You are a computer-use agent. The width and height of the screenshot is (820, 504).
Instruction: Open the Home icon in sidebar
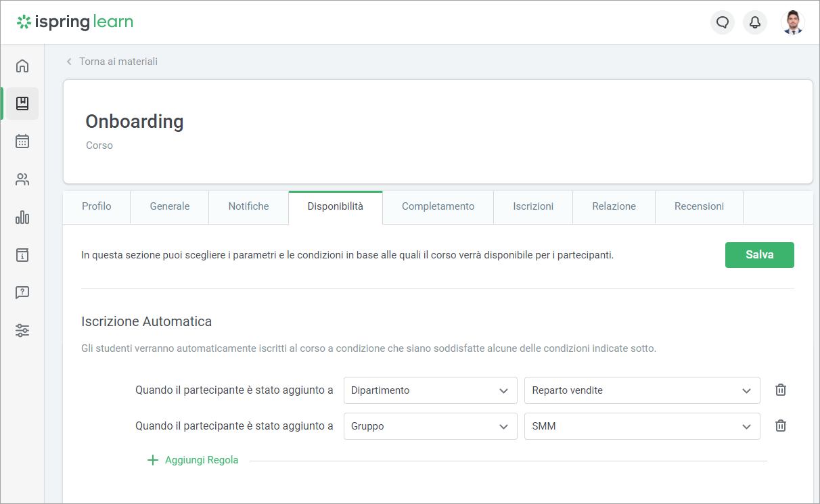pos(22,66)
